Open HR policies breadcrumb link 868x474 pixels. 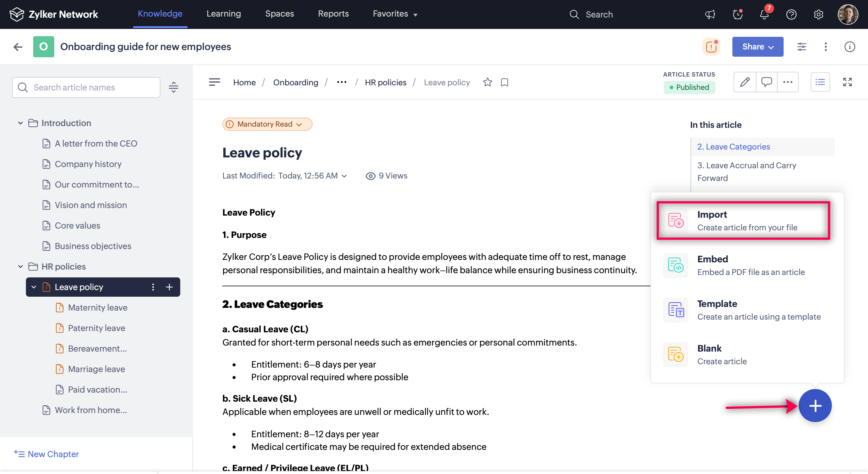[385, 82]
